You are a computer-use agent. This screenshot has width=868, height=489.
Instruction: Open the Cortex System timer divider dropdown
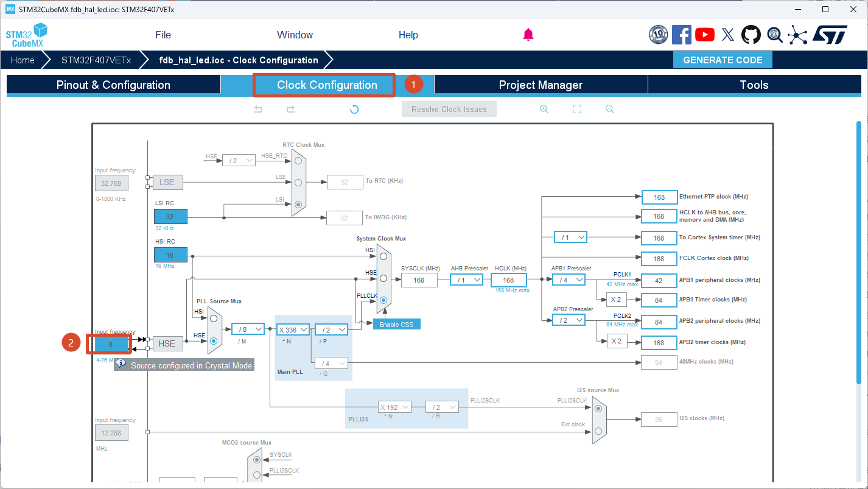pyautogui.click(x=570, y=237)
